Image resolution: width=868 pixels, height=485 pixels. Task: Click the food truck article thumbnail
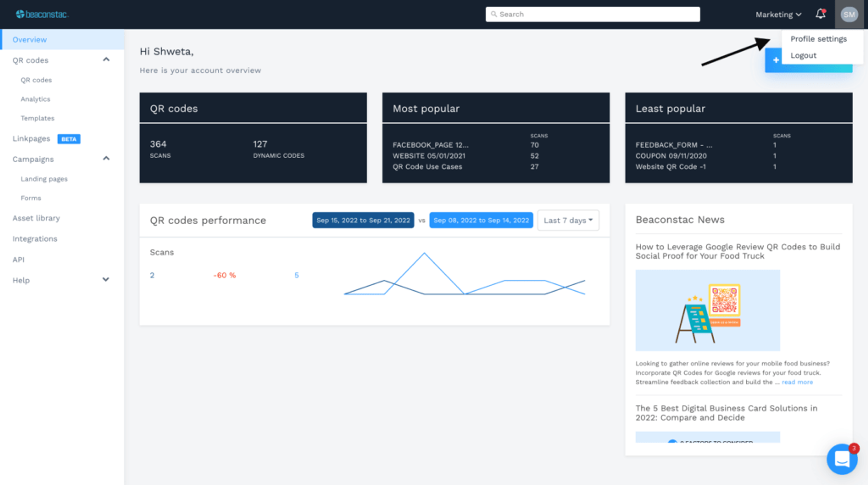708,310
